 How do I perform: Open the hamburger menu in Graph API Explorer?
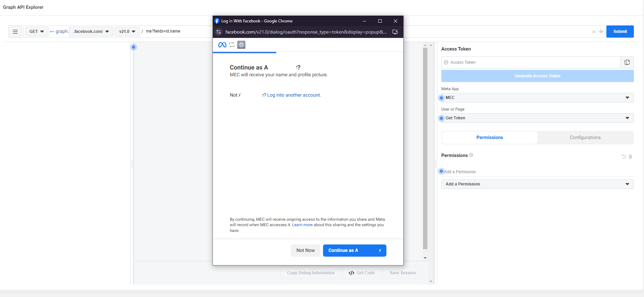(15, 32)
